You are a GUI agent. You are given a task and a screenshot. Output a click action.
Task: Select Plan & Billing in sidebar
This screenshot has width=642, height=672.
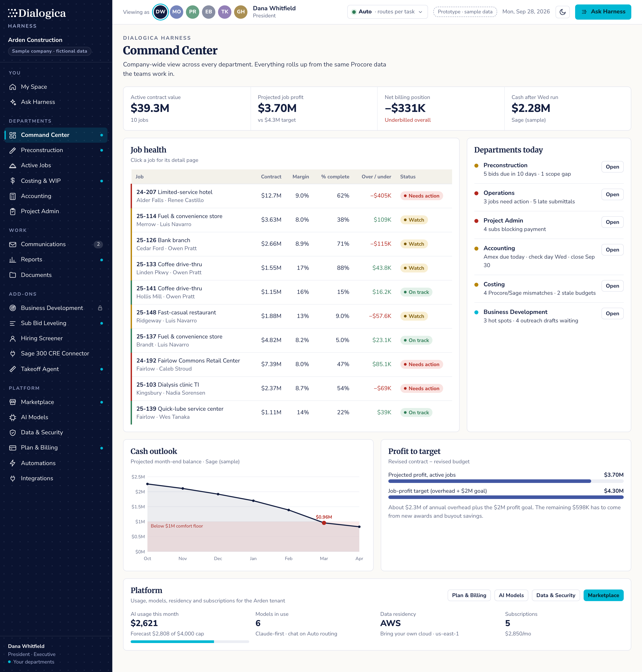pos(56,448)
